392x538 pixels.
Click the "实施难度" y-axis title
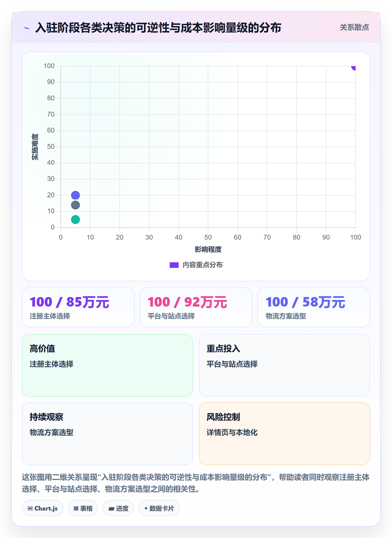click(35, 147)
